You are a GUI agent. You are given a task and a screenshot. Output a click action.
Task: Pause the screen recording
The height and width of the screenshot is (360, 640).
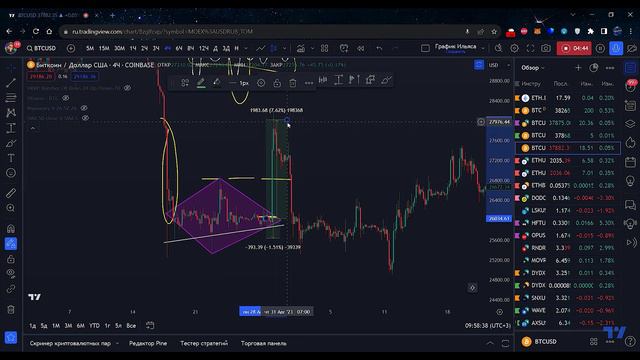[x=600, y=48]
